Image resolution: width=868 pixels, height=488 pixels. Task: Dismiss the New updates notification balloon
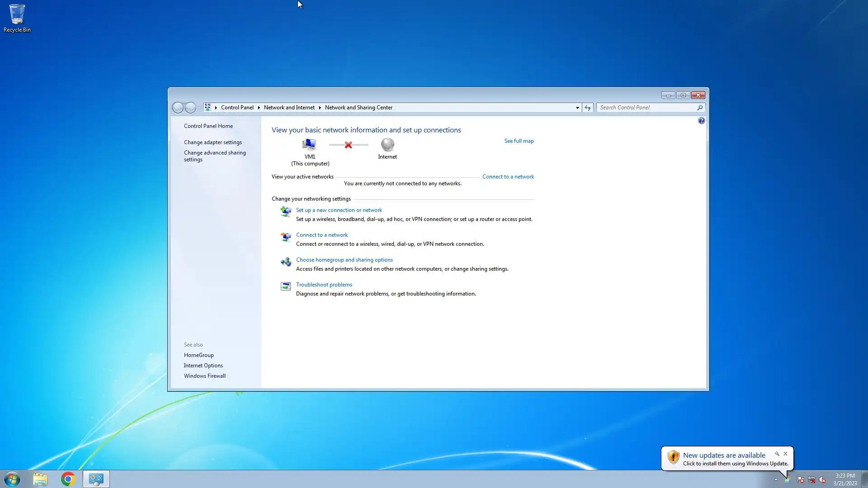tap(785, 454)
